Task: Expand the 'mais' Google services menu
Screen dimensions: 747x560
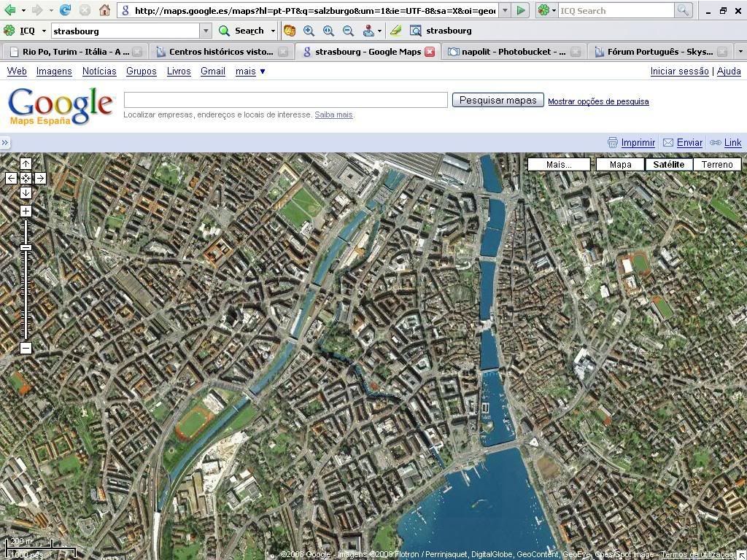Action: click(x=250, y=71)
